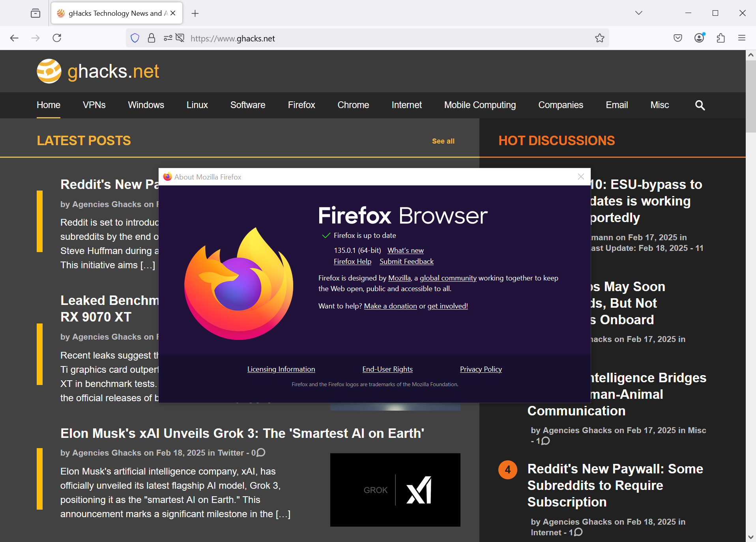Open the Mobile Computing category
The image size is (756, 542).
click(x=480, y=105)
